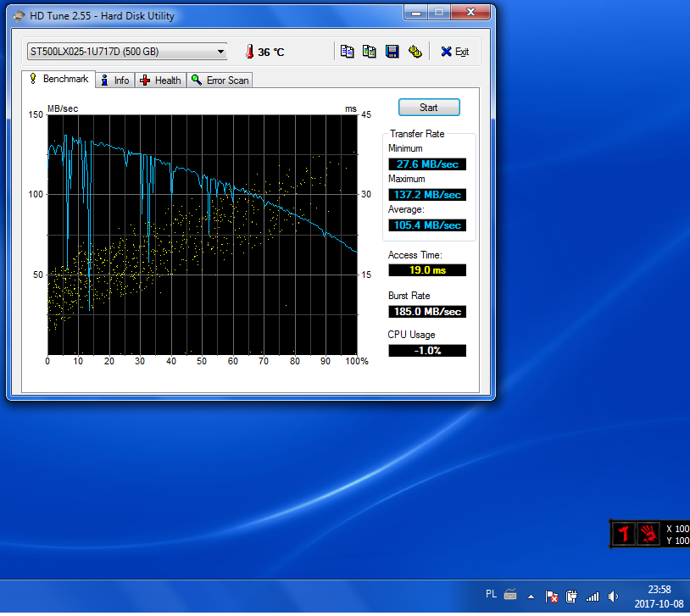690x616 pixels.
Task: Click the CPU usage value -1.0%
Action: click(427, 351)
